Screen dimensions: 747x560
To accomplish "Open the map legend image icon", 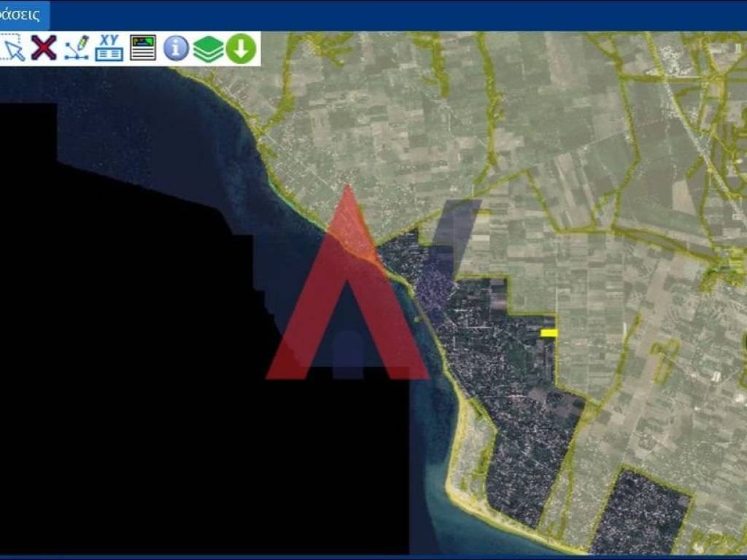I will tap(143, 48).
